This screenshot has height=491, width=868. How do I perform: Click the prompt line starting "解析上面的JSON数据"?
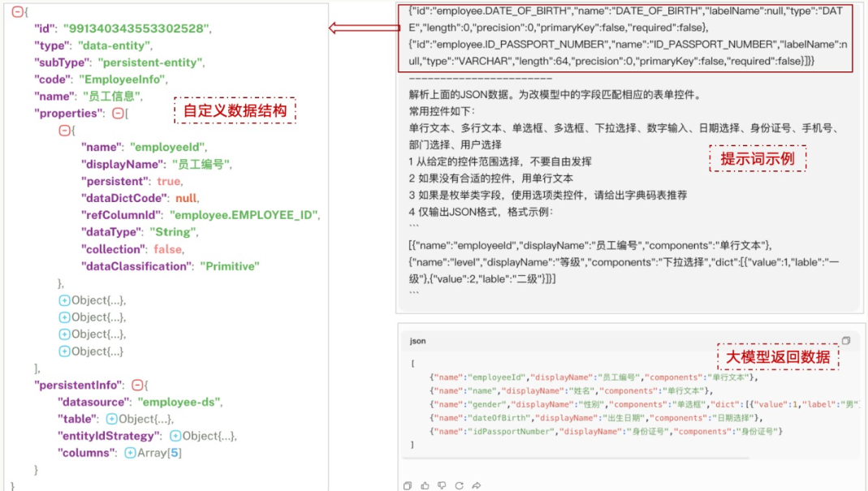click(x=555, y=95)
